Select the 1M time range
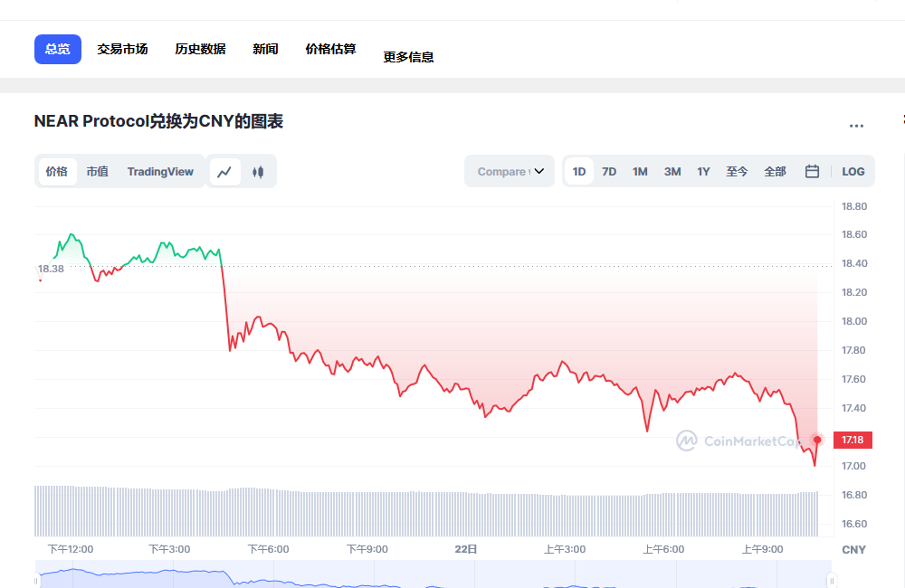The image size is (905, 588). point(640,171)
